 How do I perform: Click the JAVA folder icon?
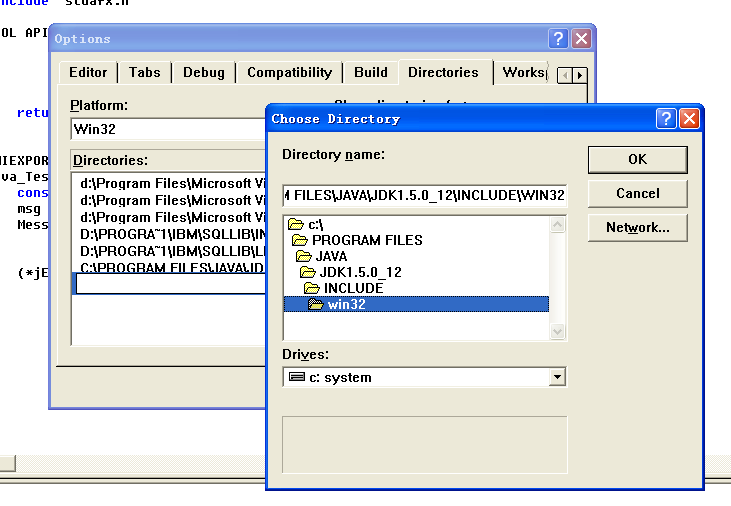coord(303,256)
